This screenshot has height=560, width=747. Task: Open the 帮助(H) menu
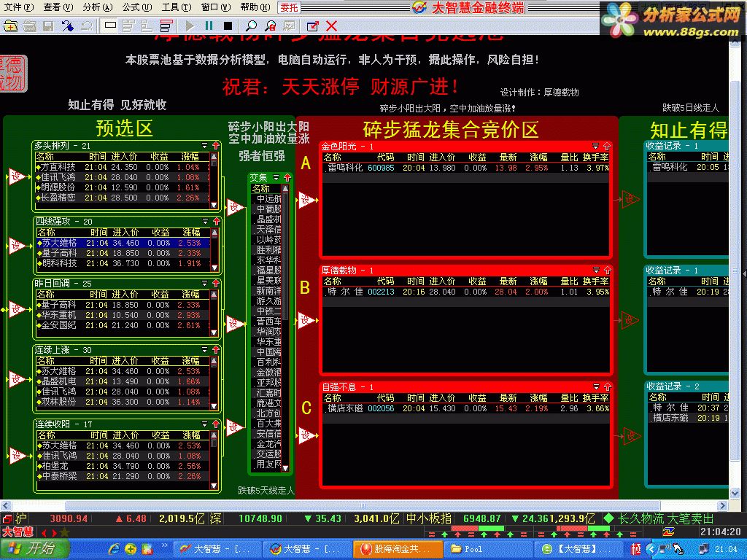coord(255,7)
